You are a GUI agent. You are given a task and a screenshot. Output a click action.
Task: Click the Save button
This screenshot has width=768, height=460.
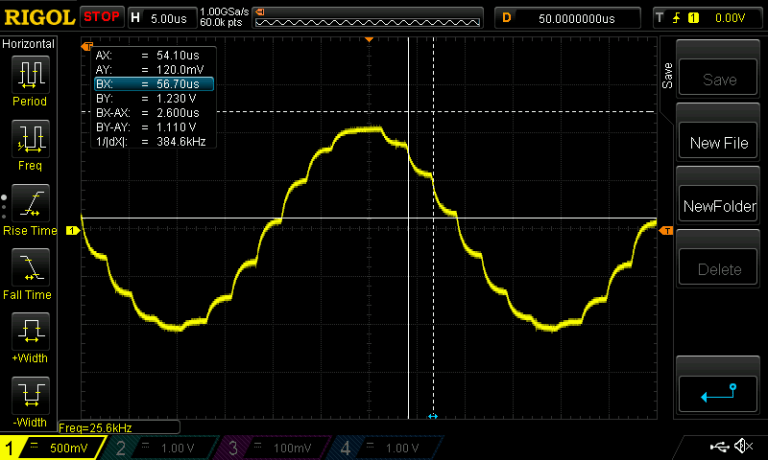pyautogui.click(x=718, y=77)
